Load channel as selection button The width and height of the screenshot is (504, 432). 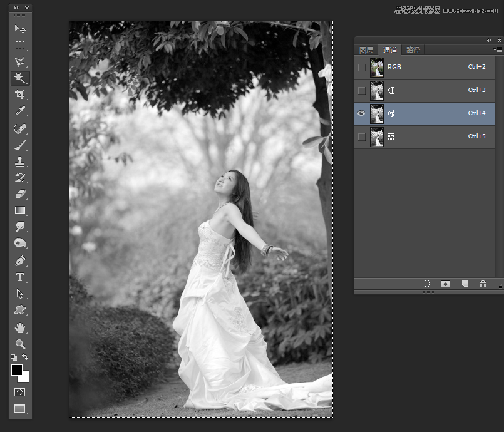[x=427, y=284]
